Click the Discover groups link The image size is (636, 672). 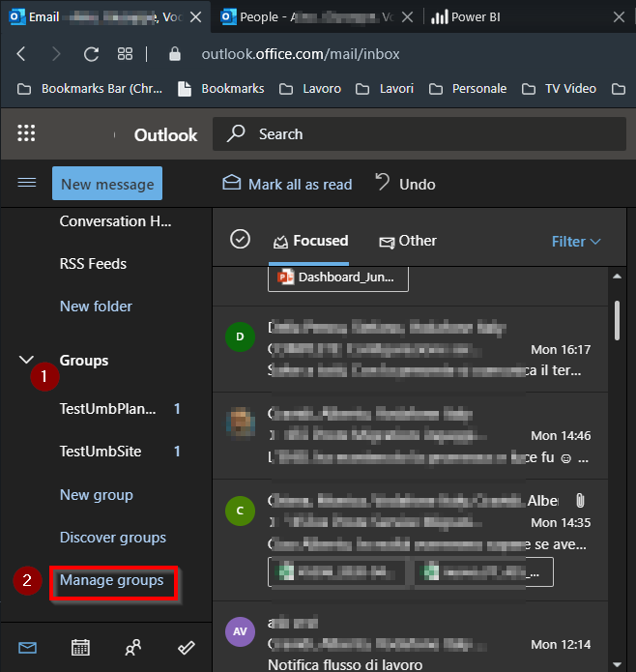click(113, 538)
